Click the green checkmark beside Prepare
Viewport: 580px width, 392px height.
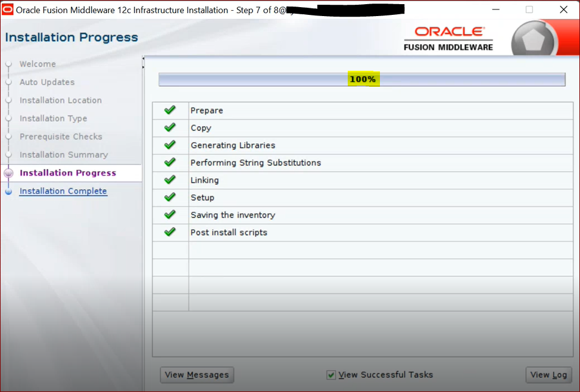pyautogui.click(x=170, y=109)
